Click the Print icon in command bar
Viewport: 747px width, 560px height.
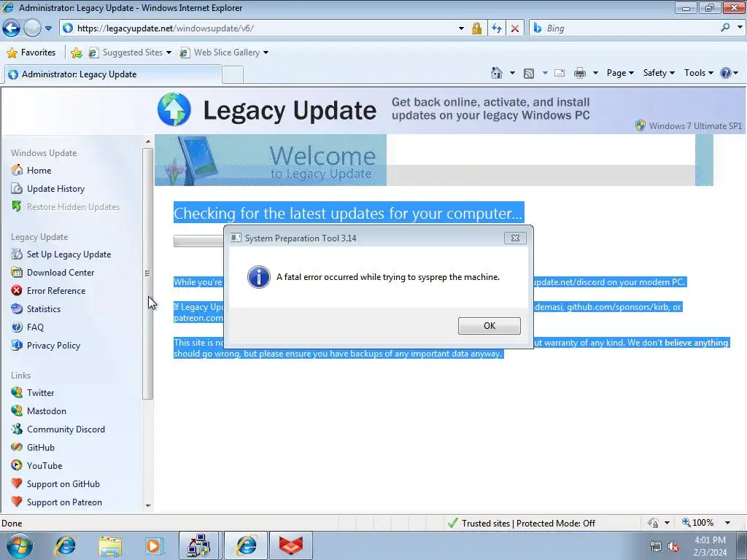580,73
